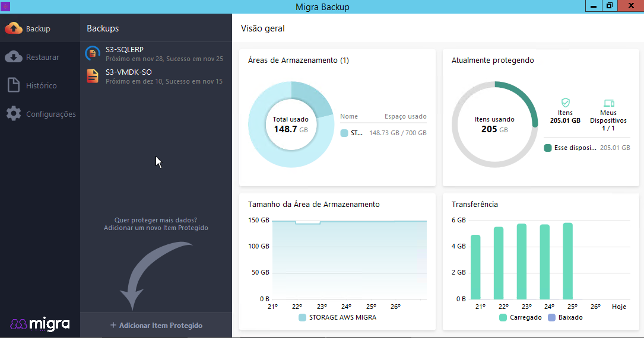644x338 pixels.
Task: Select the S3-SQLERP protected item
Action: (156, 53)
